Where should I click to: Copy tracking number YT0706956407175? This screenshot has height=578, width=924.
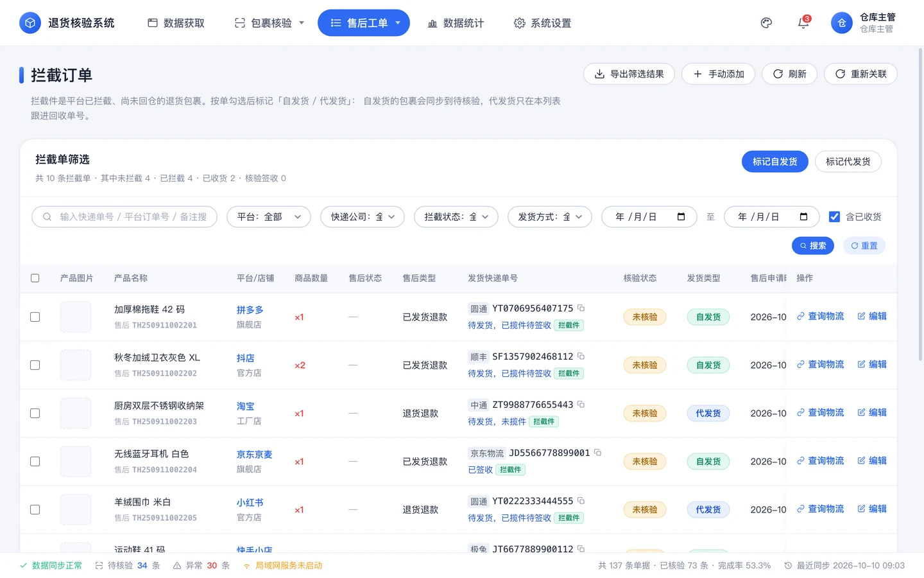click(581, 308)
